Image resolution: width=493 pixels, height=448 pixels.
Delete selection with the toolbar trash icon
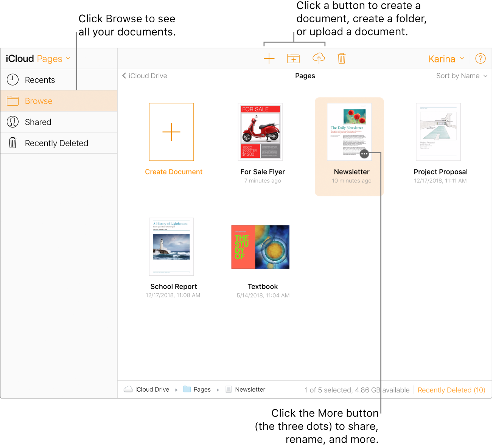(342, 58)
